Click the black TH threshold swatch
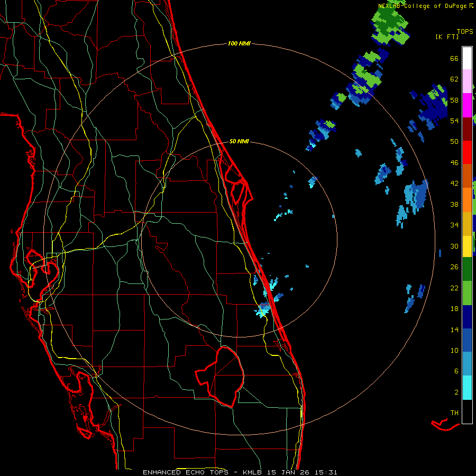 point(467,411)
